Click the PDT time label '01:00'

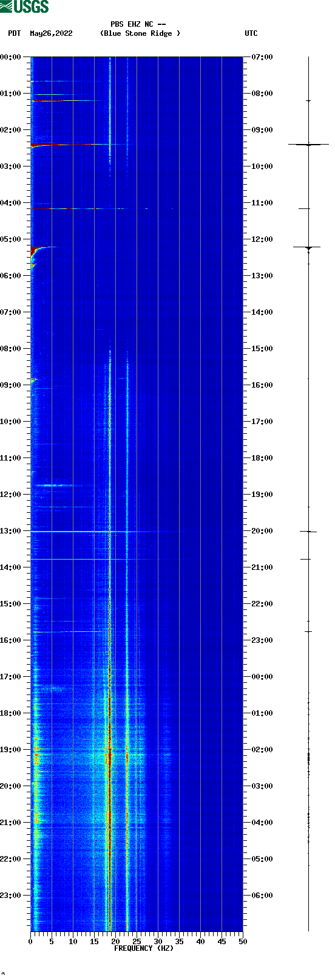pos(11,94)
